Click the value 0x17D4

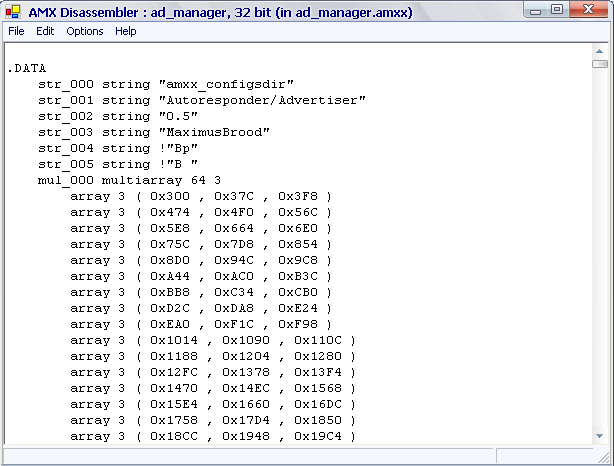[x=246, y=421]
